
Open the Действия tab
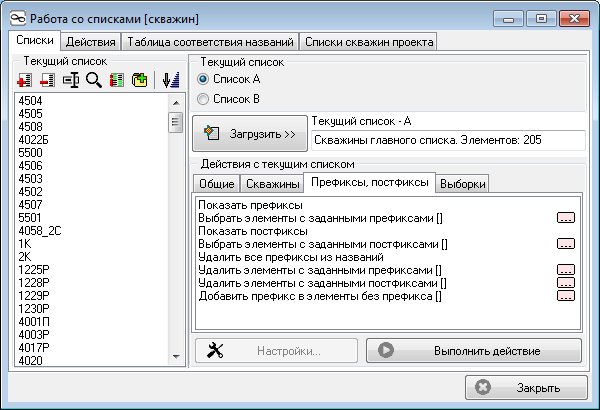(91, 42)
